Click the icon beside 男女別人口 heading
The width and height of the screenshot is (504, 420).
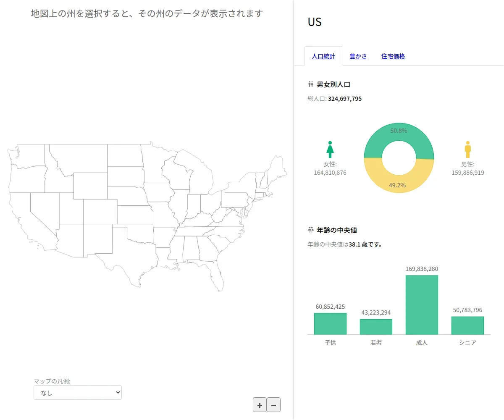pyautogui.click(x=311, y=84)
